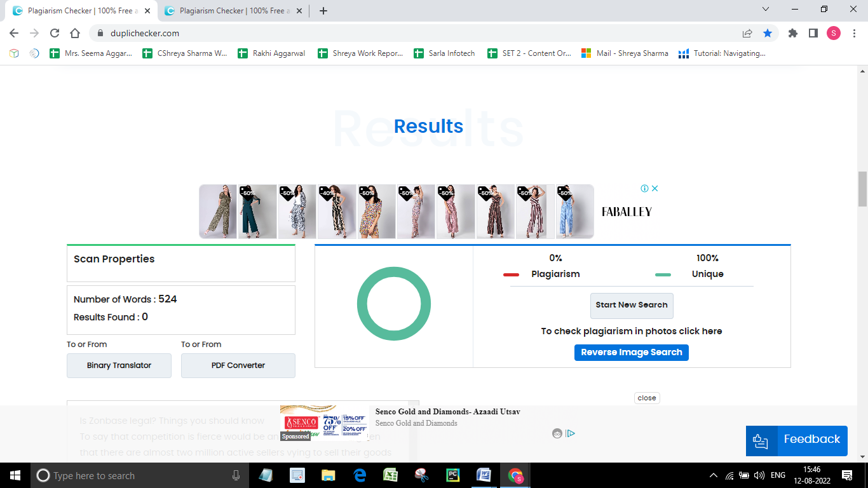
Task: Go back to the previous page
Action: pyautogui.click(x=14, y=33)
